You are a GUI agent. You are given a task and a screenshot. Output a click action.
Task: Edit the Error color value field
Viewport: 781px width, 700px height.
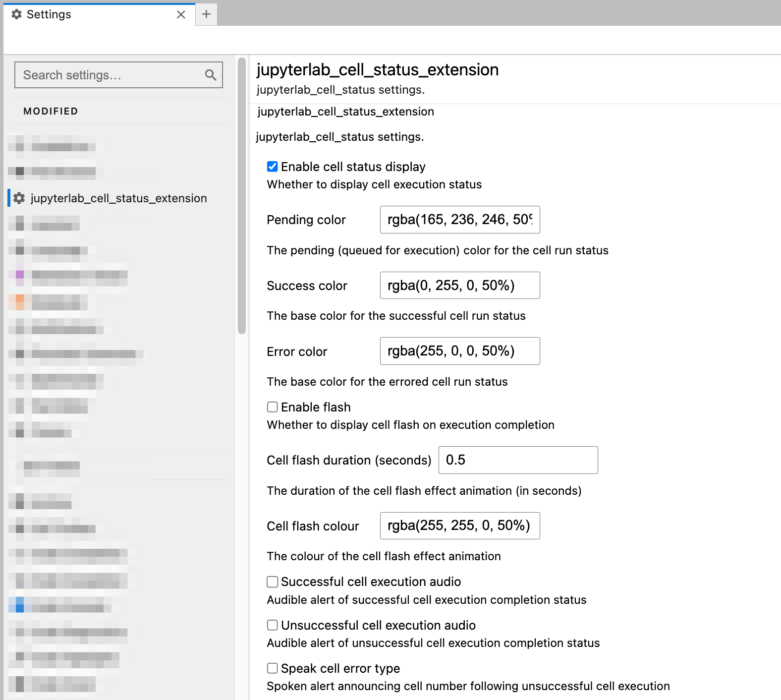(460, 351)
